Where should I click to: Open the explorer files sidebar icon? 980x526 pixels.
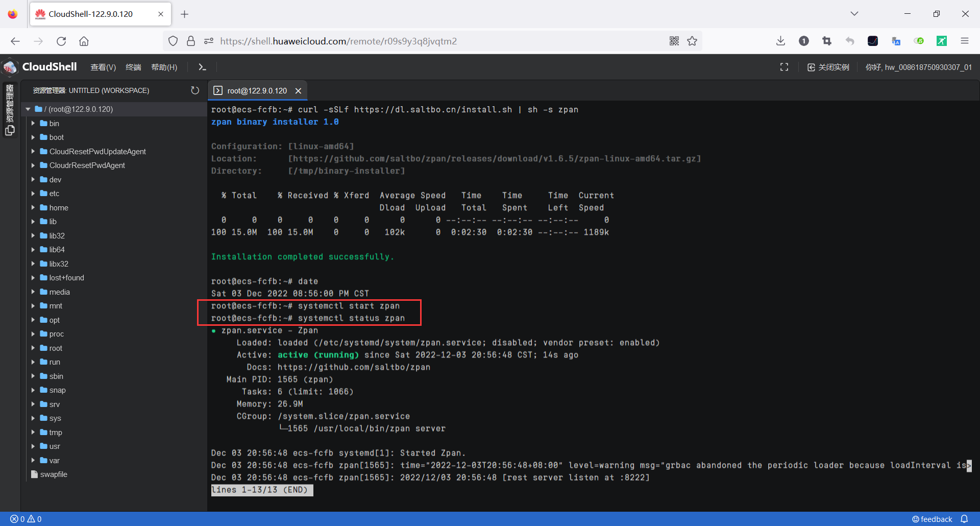point(10,130)
